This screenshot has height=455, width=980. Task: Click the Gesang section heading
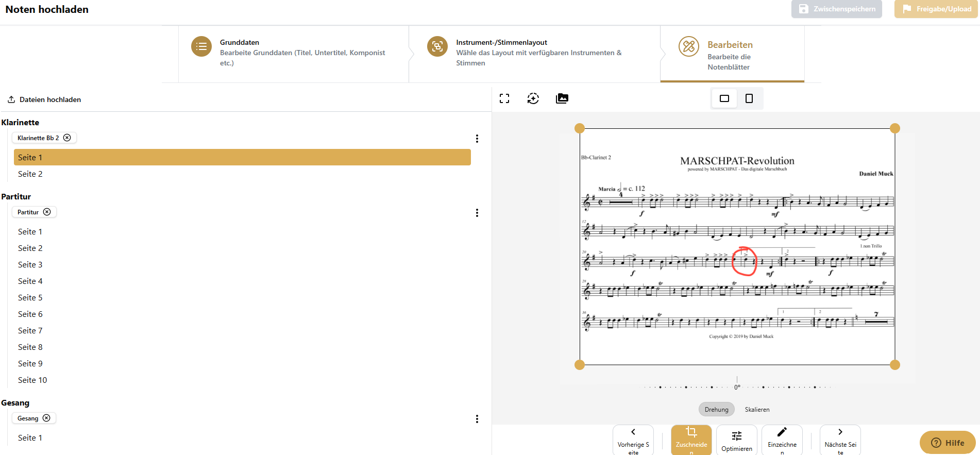[x=15, y=402]
